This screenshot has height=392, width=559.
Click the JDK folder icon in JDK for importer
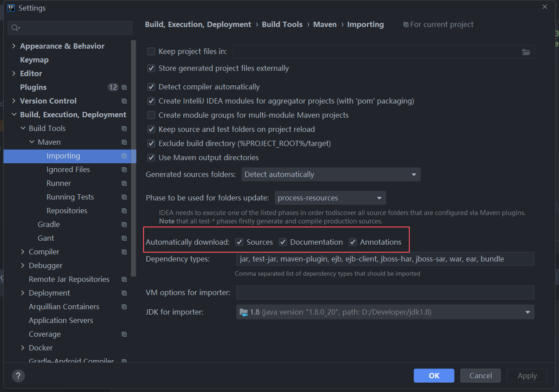pos(244,312)
